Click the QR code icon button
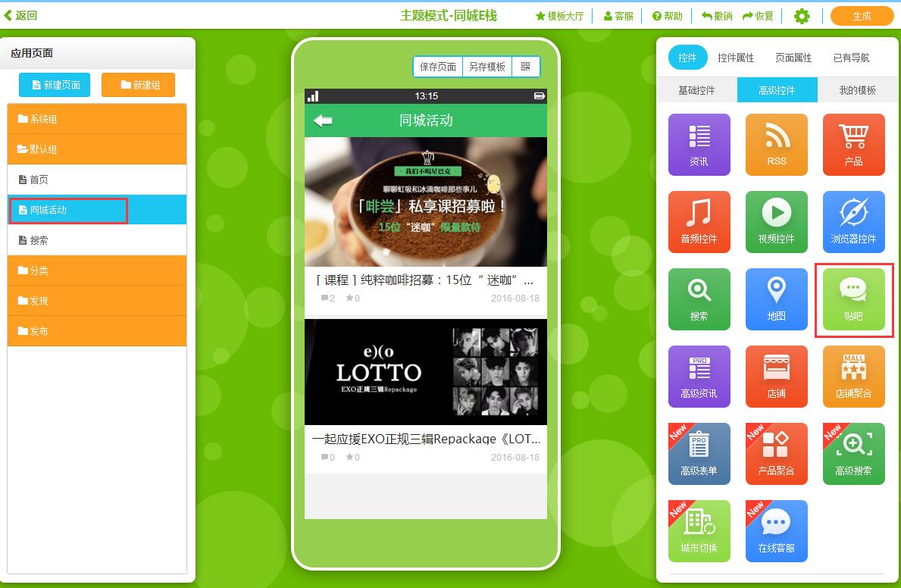Screen dimensions: 901x588 tap(525, 67)
